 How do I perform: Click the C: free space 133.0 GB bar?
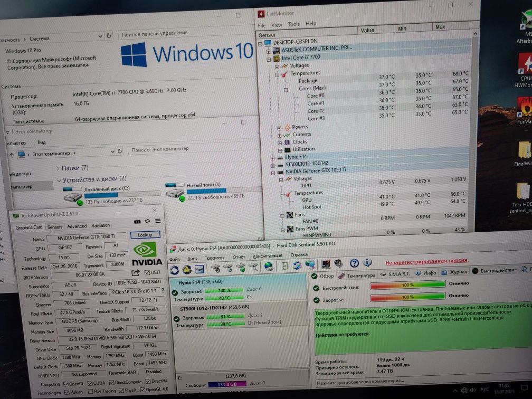[227, 384]
